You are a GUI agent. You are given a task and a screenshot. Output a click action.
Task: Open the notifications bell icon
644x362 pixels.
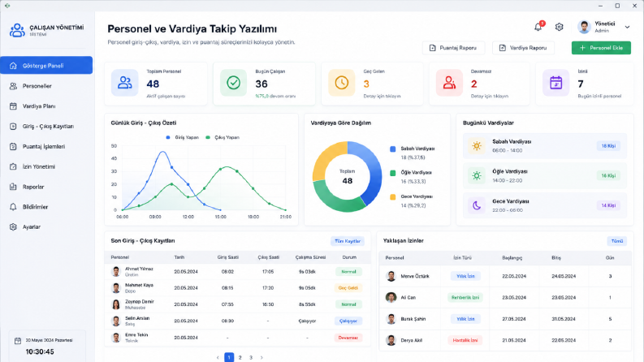pos(538,27)
